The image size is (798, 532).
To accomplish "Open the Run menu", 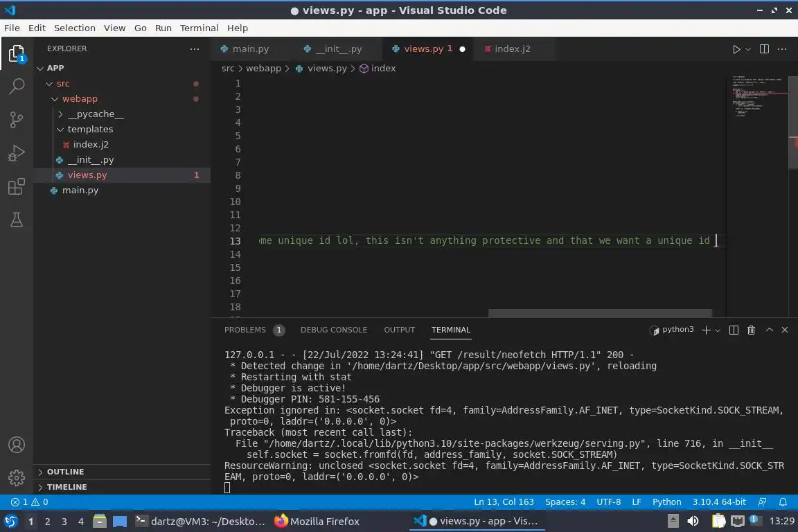I will pos(163,28).
